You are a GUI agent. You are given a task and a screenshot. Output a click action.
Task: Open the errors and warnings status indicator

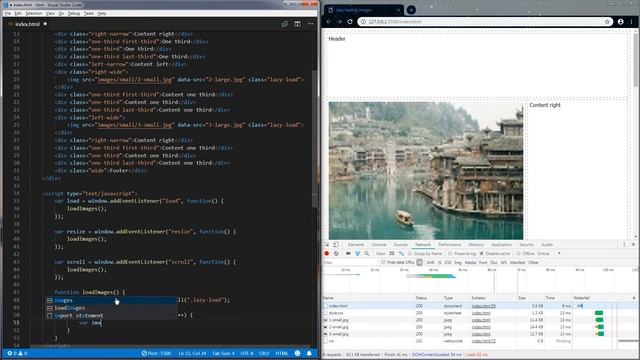pyautogui.click(x=17, y=353)
